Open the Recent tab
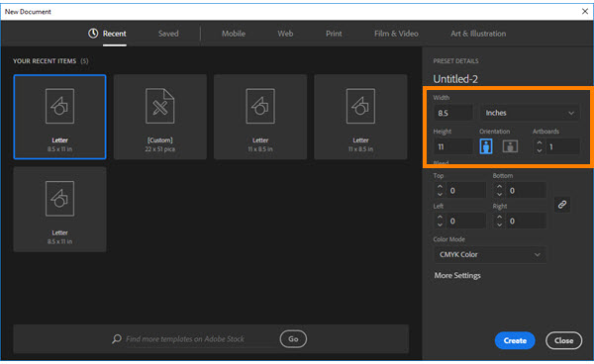The width and height of the screenshot is (594, 364). pos(115,34)
